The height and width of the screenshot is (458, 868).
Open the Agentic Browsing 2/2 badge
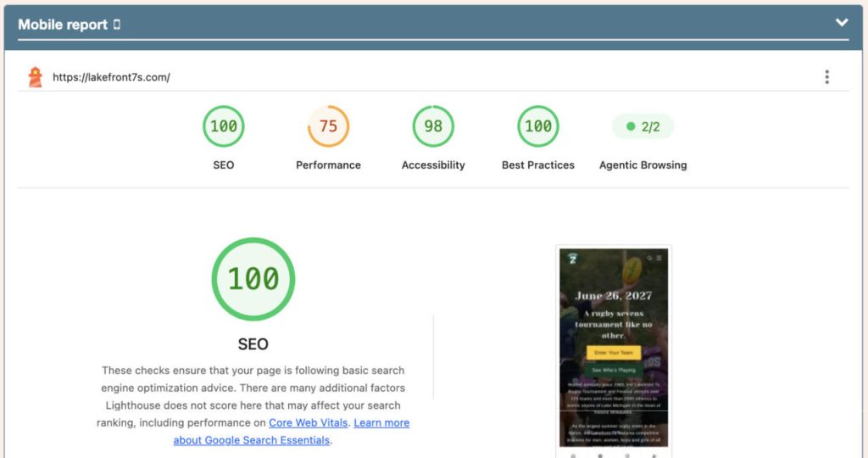tap(643, 127)
